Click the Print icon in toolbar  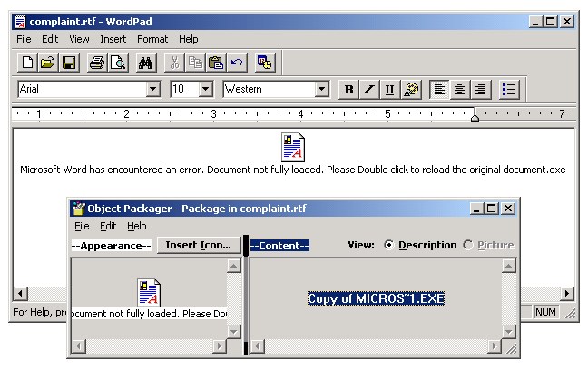97,63
